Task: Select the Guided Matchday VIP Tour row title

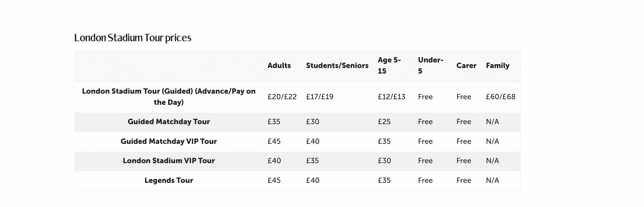Action: click(x=169, y=141)
